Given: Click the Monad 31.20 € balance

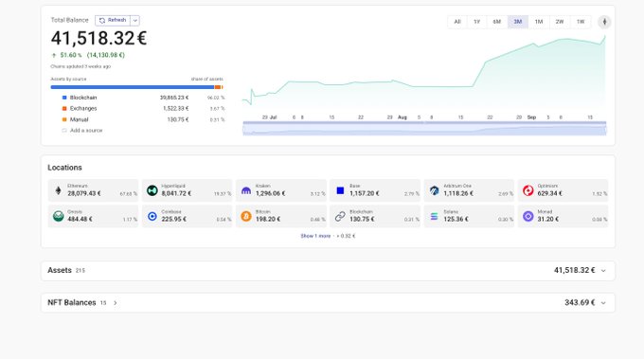Looking at the screenshot, I should pyautogui.click(x=548, y=220).
